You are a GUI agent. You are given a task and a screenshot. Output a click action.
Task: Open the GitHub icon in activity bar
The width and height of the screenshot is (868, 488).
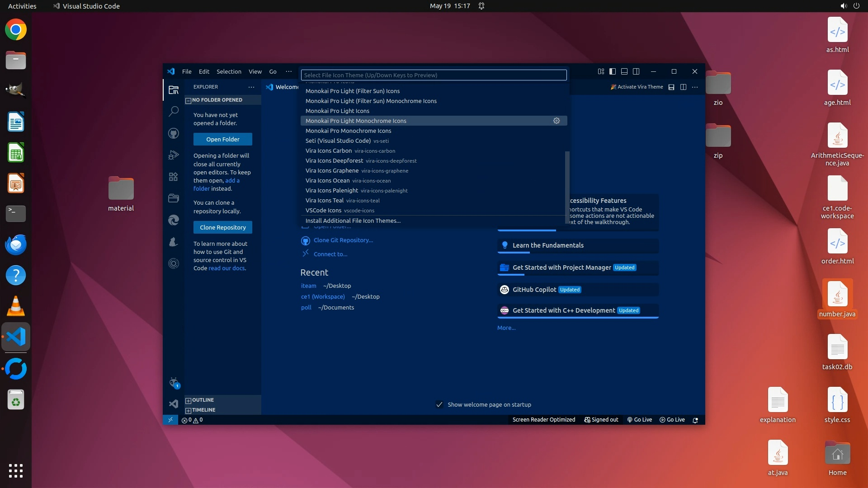[174, 133]
